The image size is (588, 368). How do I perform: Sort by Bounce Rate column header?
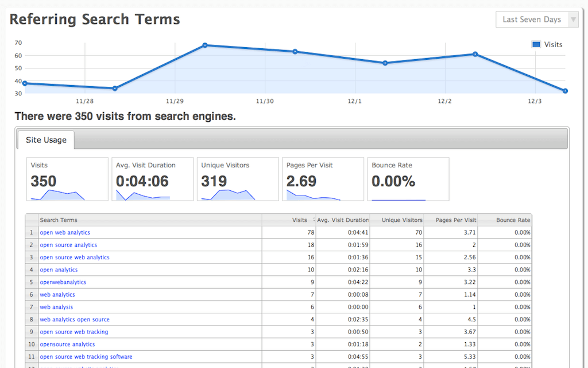(x=513, y=220)
